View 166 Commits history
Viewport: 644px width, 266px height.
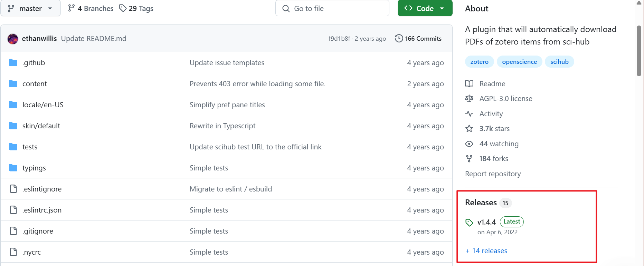418,39
